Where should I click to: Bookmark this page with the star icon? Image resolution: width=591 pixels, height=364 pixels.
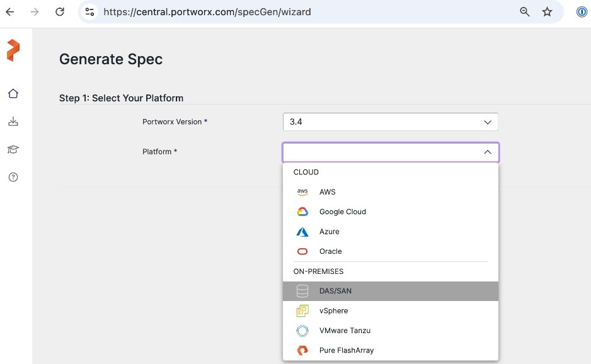547,12
